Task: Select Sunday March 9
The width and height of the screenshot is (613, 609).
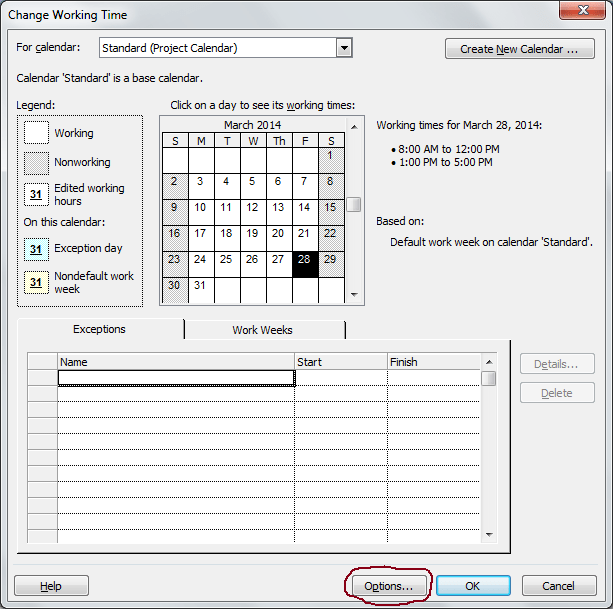Action: [175, 213]
